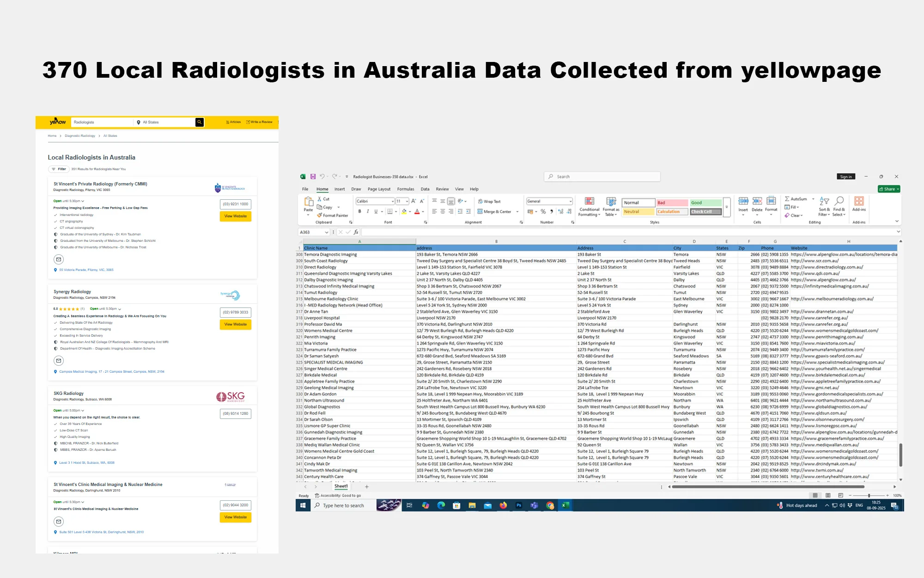
Task: Open the General number format dropdown
Action: coord(571,201)
